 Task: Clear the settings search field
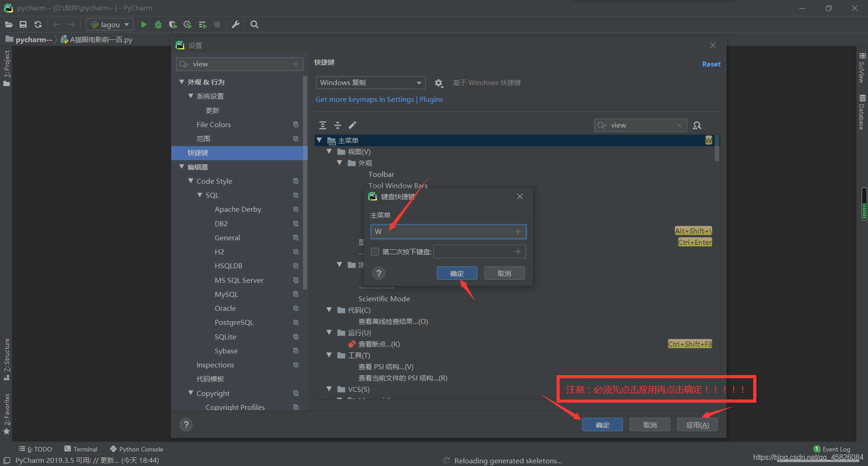pyautogui.click(x=296, y=64)
